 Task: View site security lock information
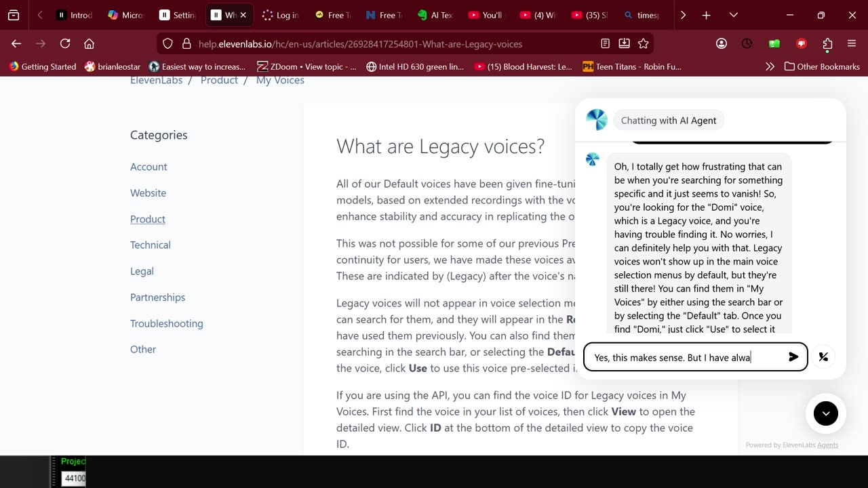coord(186,43)
